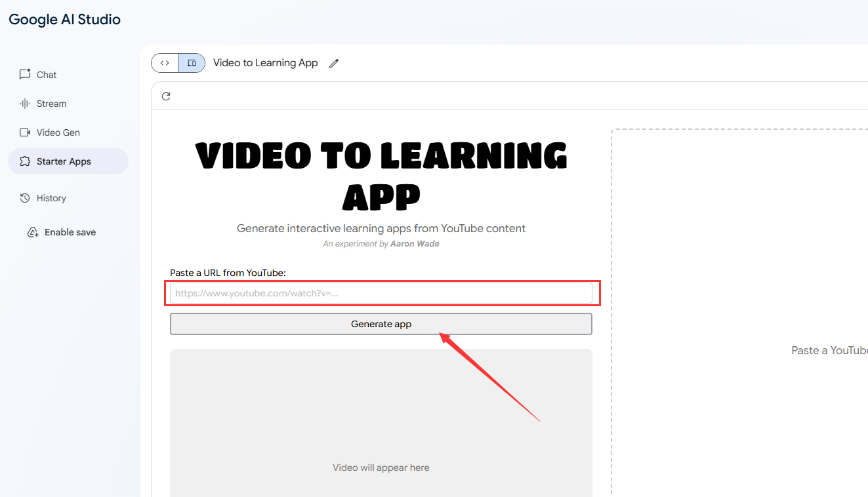Click the Video to Learning App title

click(x=266, y=63)
